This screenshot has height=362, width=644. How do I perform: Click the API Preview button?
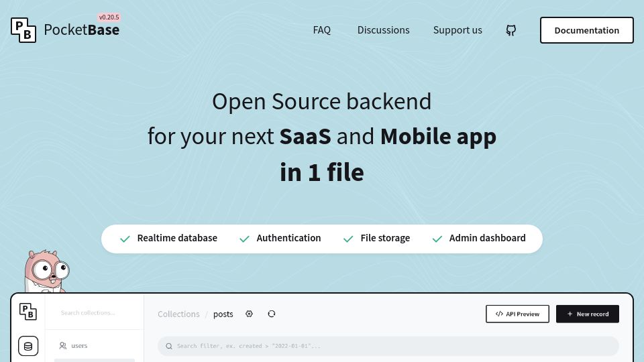pyautogui.click(x=517, y=314)
